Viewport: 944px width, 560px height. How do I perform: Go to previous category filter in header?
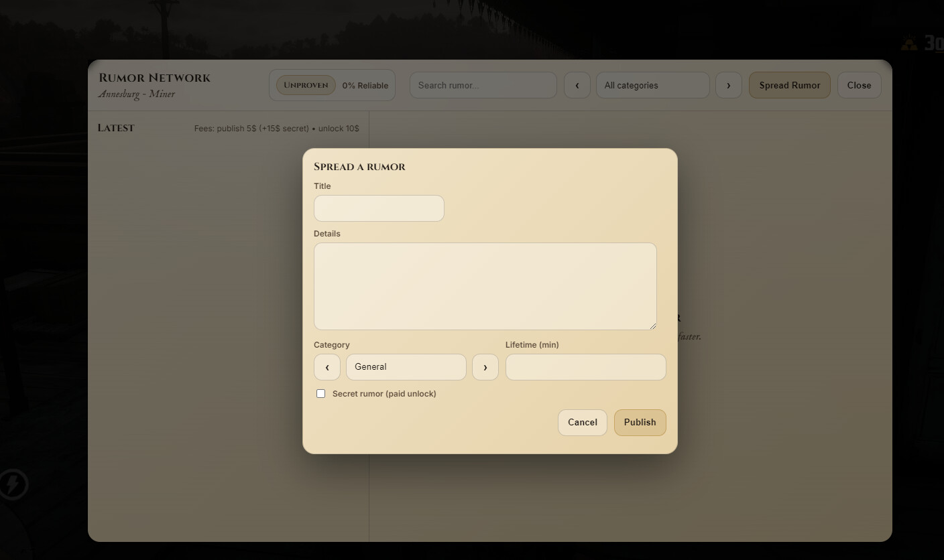[577, 85]
